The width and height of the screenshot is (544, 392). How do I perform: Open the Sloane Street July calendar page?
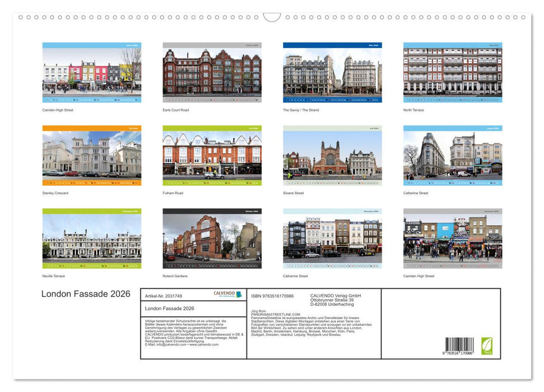(332, 156)
